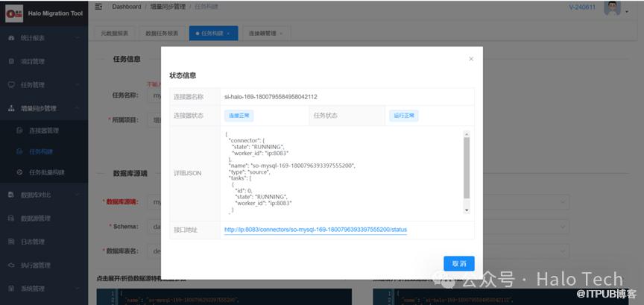Click the 任务管理 monitor icon
This screenshot has height=305, width=644.
(x=10, y=85)
